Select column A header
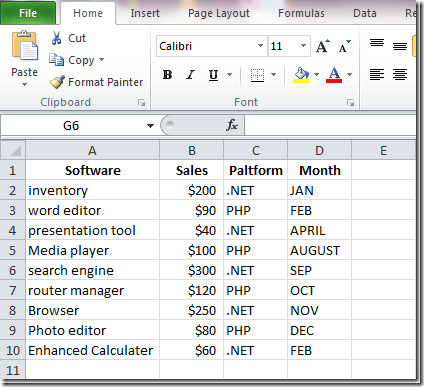This screenshot has height=387, width=424. [92, 150]
